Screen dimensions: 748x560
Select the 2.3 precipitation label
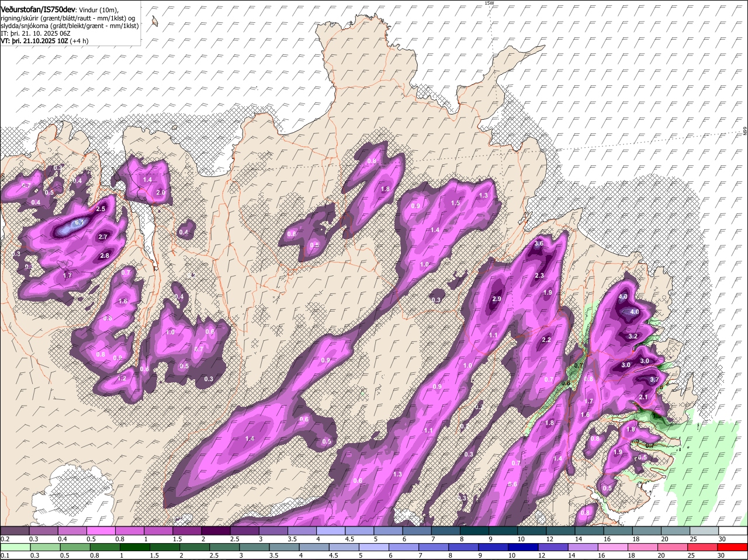539,276
